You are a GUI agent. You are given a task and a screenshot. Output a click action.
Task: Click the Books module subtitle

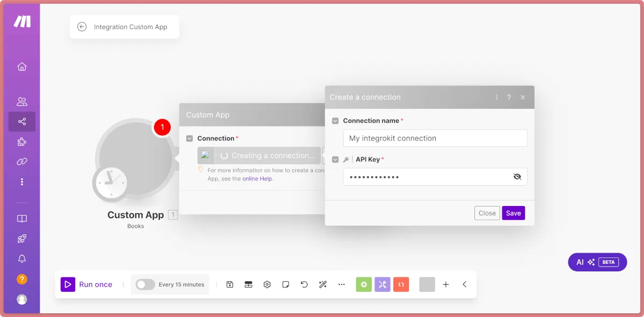click(136, 226)
